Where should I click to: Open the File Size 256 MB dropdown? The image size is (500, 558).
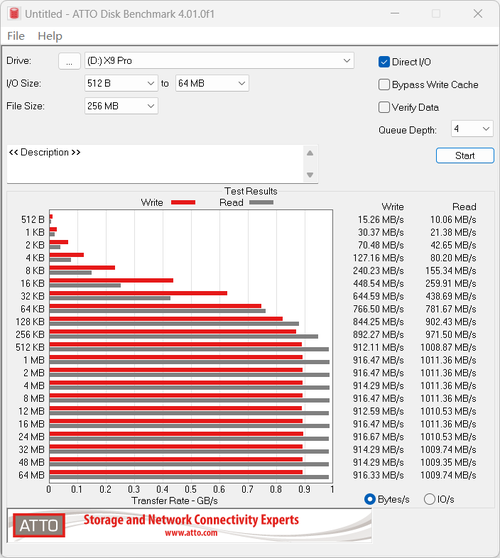121,106
